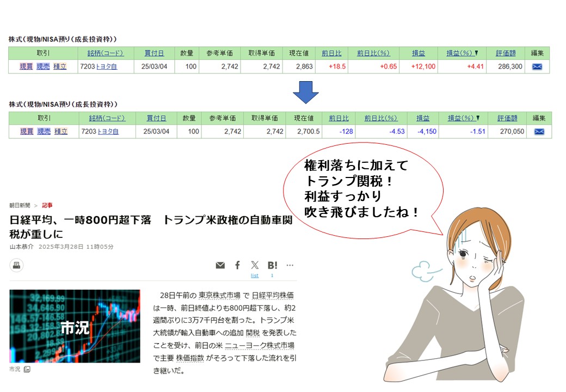Click 買付日 header in the -1.51 table
Image resolution: width=566 pixels, height=392 pixels.
click(x=156, y=118)
